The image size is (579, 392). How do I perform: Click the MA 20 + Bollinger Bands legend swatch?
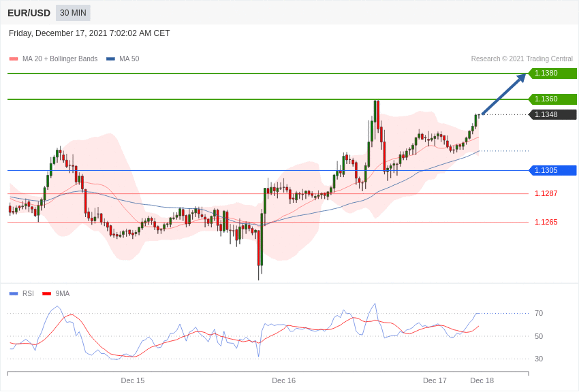tap(14, 59)
